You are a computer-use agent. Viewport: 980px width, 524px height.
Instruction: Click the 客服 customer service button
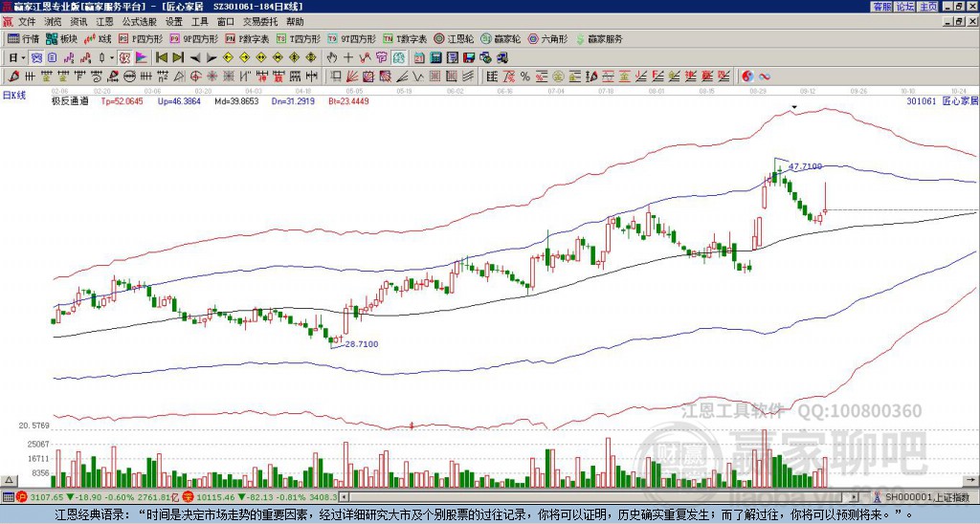pyautogui.click(x=881, y=7)
